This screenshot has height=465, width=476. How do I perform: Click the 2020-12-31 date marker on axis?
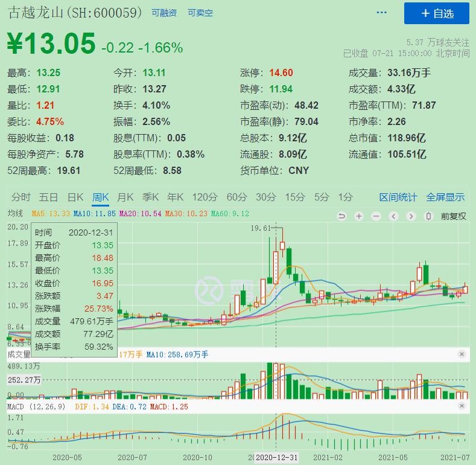(276, 458)
